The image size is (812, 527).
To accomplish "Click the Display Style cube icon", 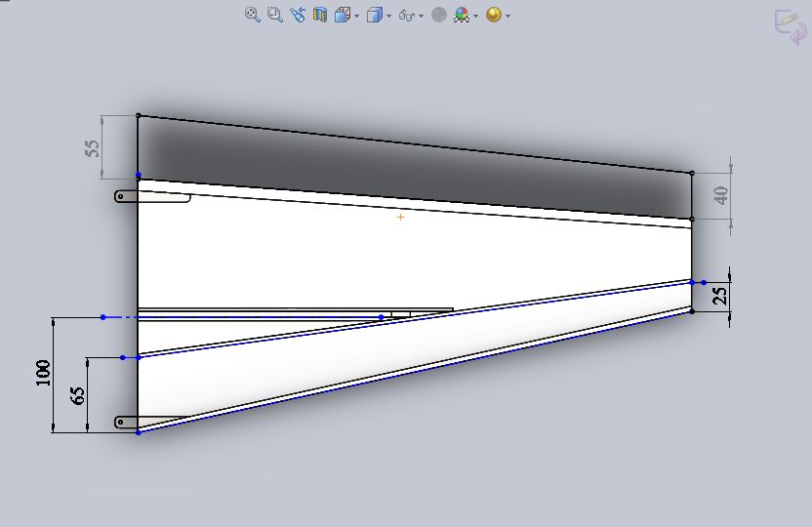I will (375, 15).
